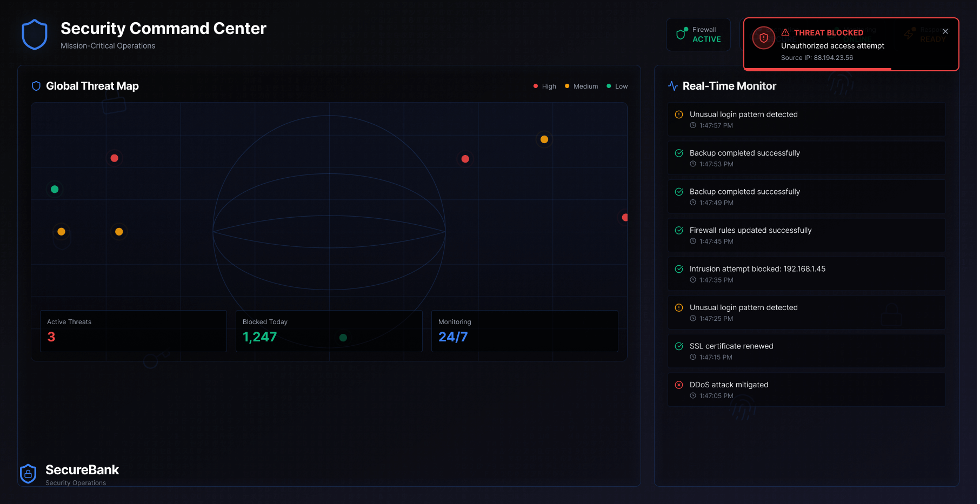Open the Intrusion attempt blocked event entry
The height and width of the screenshot is (504, 980).
point(806,274)
